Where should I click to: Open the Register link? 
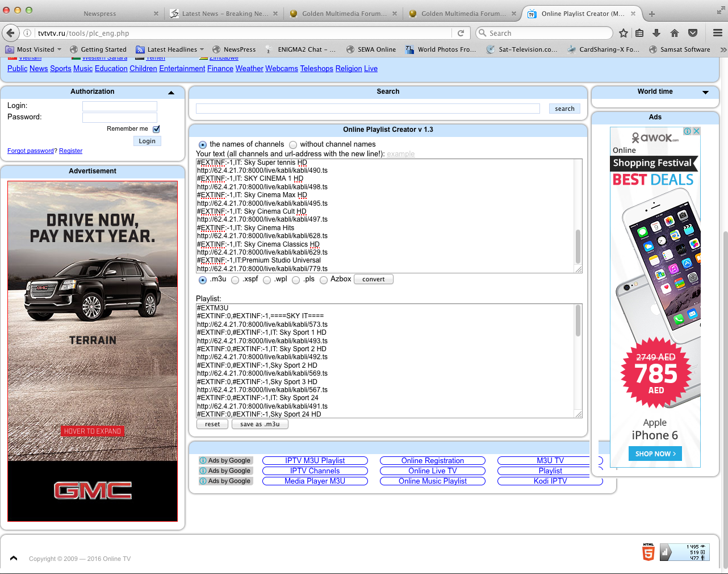(x=71, y=151)
